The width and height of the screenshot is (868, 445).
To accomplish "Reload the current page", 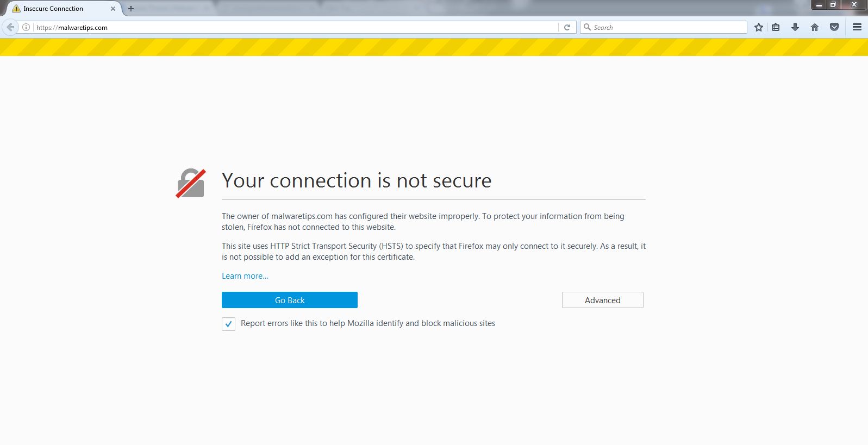I will (567, 27).
